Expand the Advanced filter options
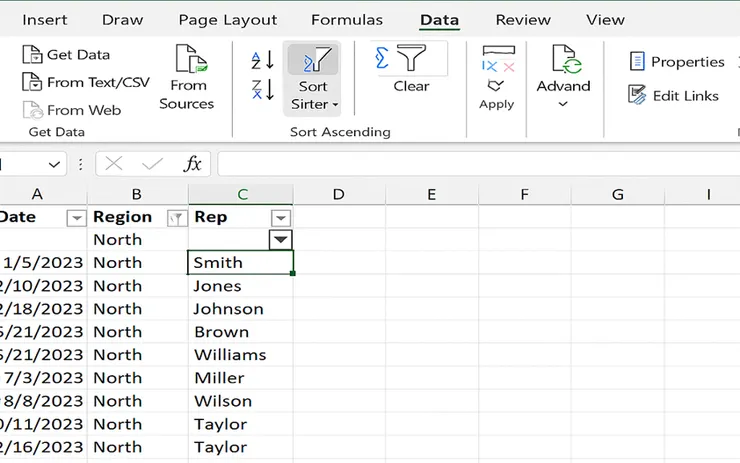Image resolution: width=740 pixels, height=463 pixels. tap(563, 104)
